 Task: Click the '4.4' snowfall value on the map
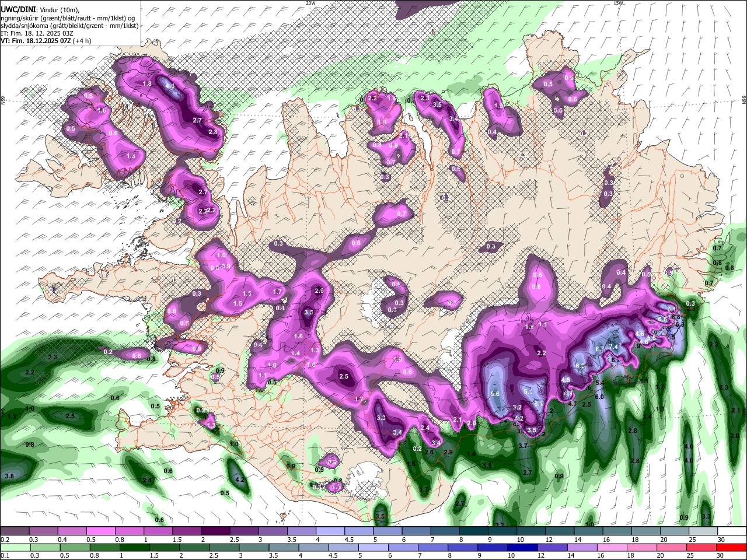pos(170,86)
